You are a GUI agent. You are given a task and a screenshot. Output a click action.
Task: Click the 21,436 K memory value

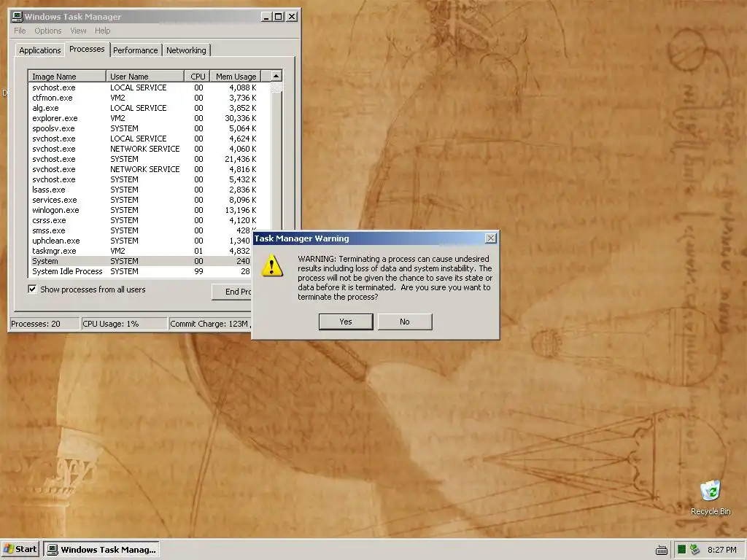[240, 159]
